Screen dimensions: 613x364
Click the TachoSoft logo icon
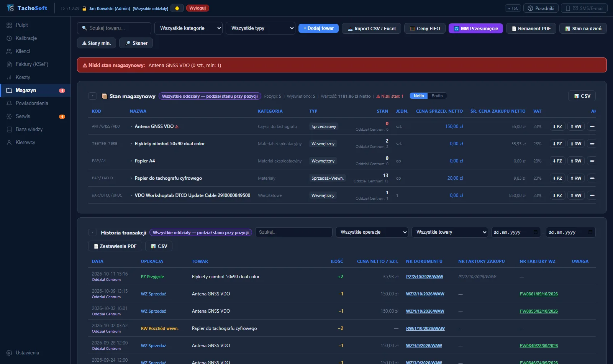click(10, 8)
